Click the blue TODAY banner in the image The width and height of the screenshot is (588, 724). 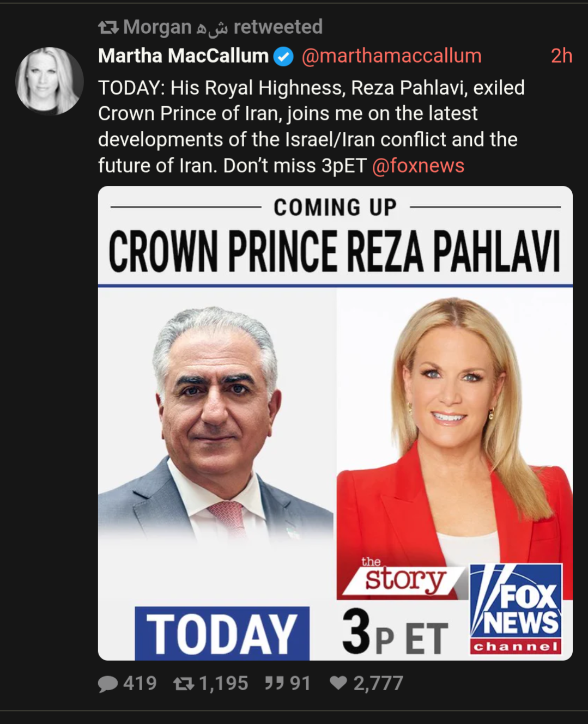(222, 634)
